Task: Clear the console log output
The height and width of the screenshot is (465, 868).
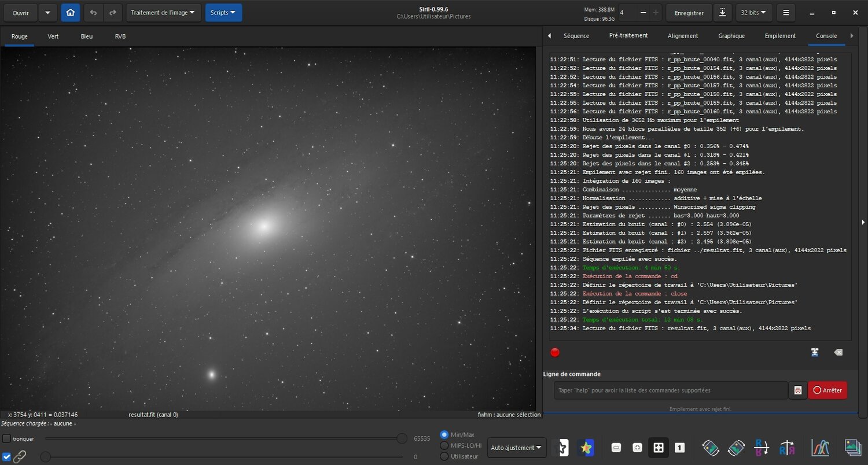Action: (x=838, y=352)
